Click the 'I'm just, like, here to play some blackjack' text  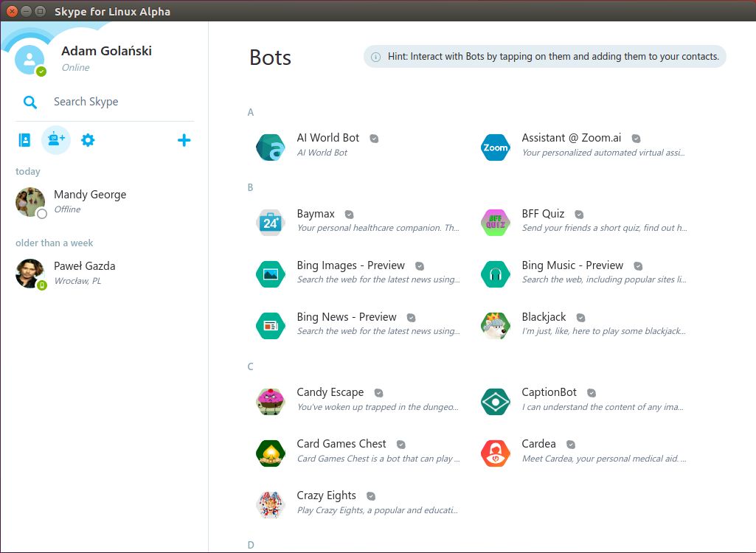tap(603, 331)
